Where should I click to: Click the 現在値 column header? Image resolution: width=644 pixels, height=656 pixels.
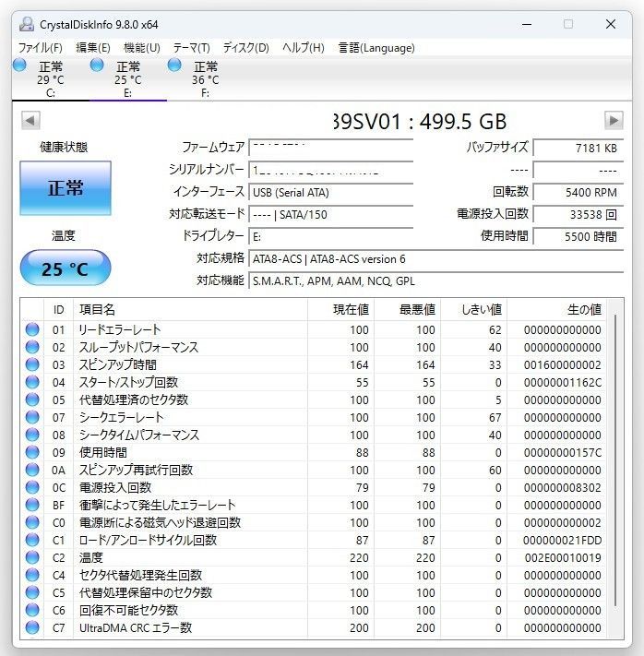coord(341,310)
